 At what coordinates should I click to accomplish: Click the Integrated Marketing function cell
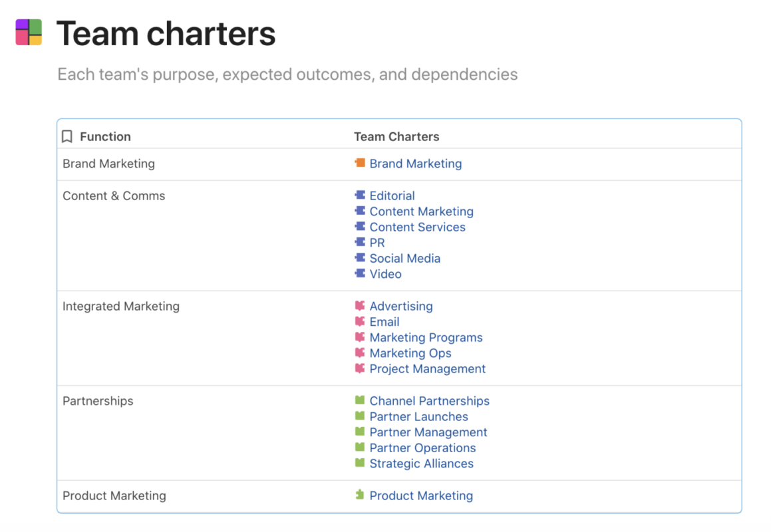click(121, 307)
